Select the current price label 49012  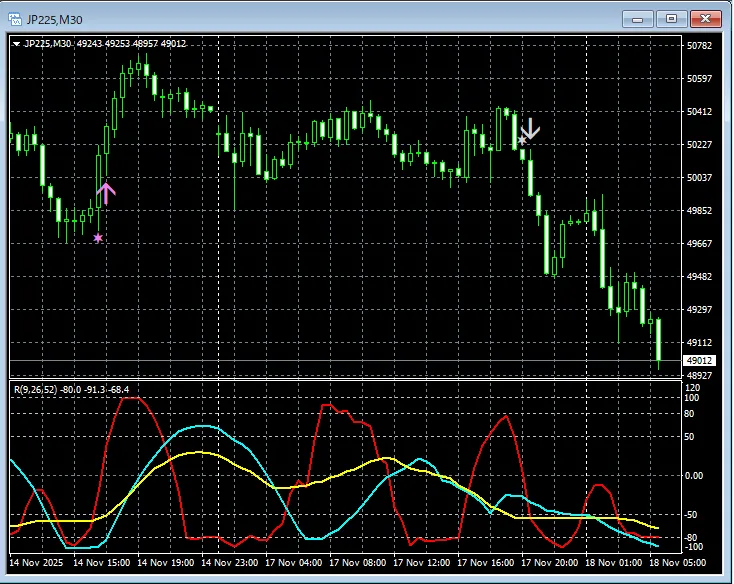699,361
